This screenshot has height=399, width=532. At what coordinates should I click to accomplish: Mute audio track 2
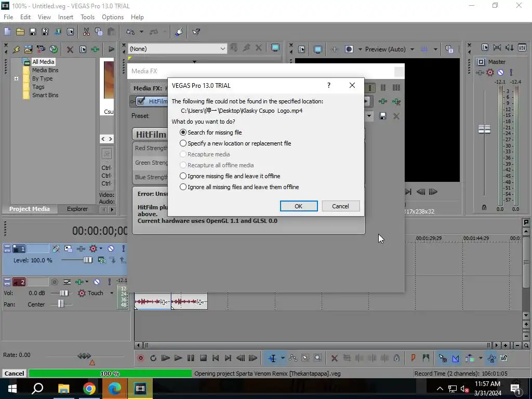(x=97, y=282)
